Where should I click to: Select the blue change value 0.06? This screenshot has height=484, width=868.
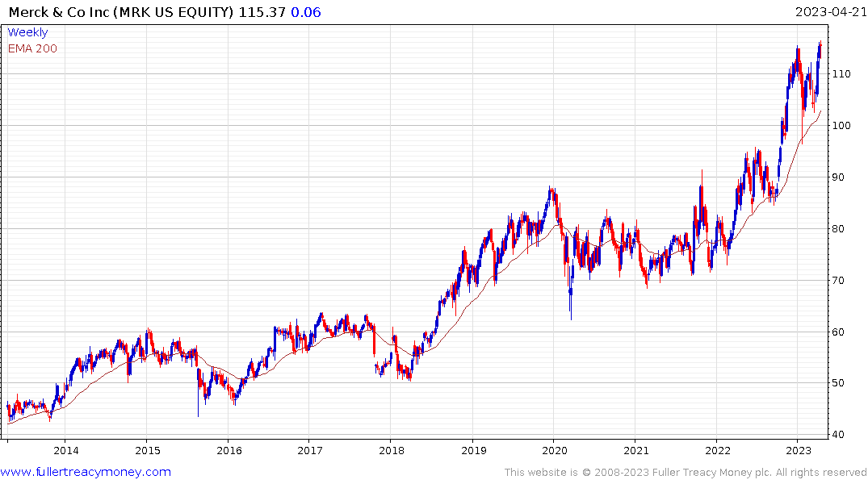pyautogui.click(x=305, y=12)
